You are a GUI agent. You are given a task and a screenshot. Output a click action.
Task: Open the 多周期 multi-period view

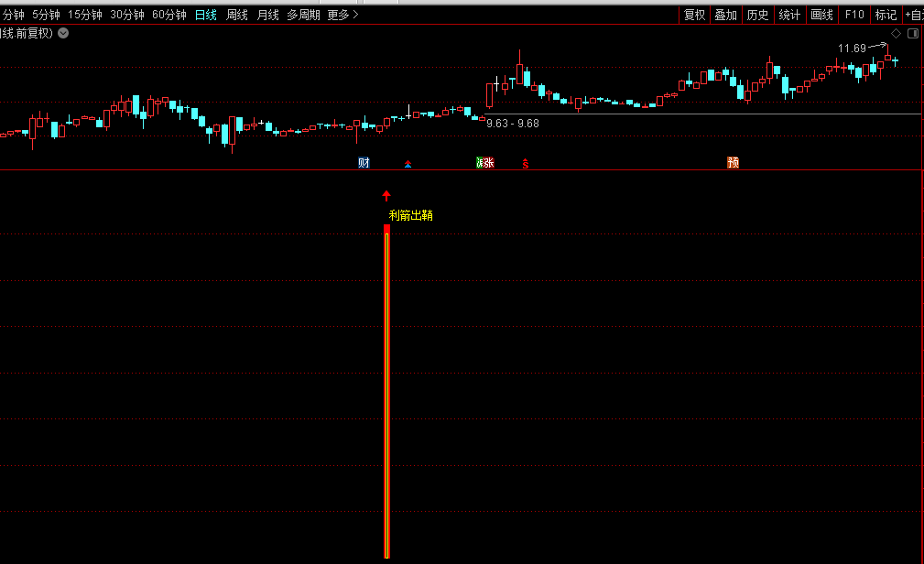pos(303,15)
